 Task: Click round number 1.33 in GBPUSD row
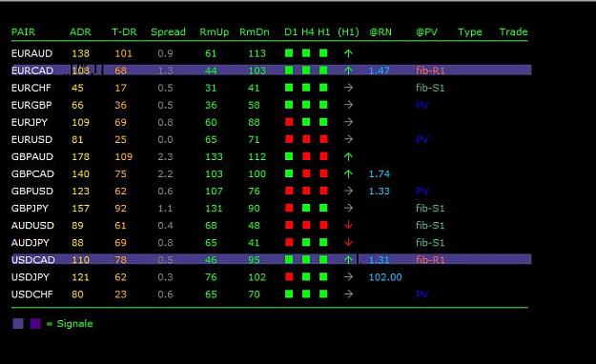tap(380, 192)
